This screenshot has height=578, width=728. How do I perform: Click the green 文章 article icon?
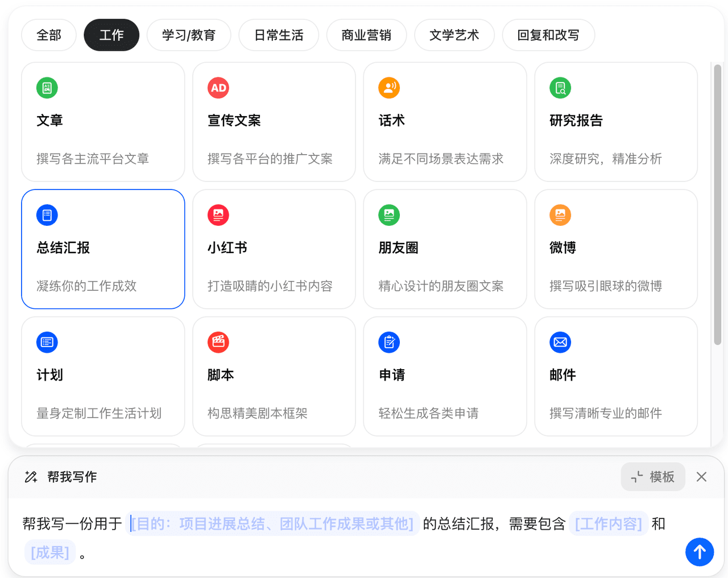pyautogui.click(x=47, y=88)
